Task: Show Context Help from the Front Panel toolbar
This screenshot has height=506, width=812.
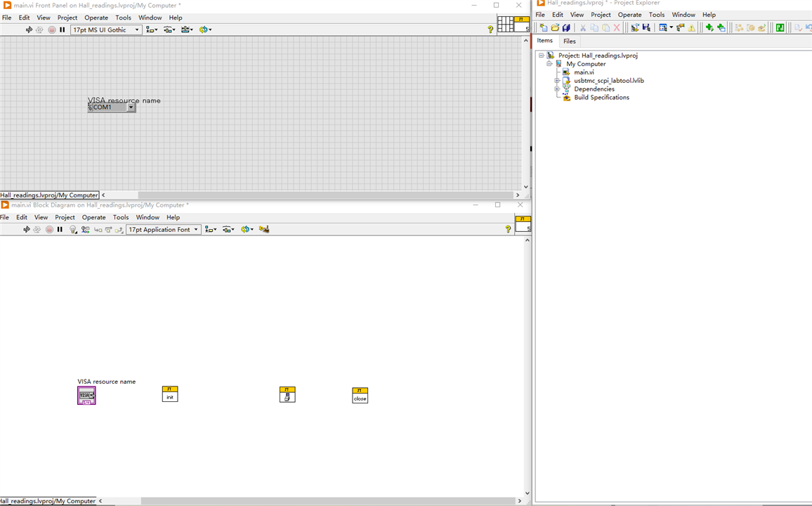Action: click(x=490, y=30)
